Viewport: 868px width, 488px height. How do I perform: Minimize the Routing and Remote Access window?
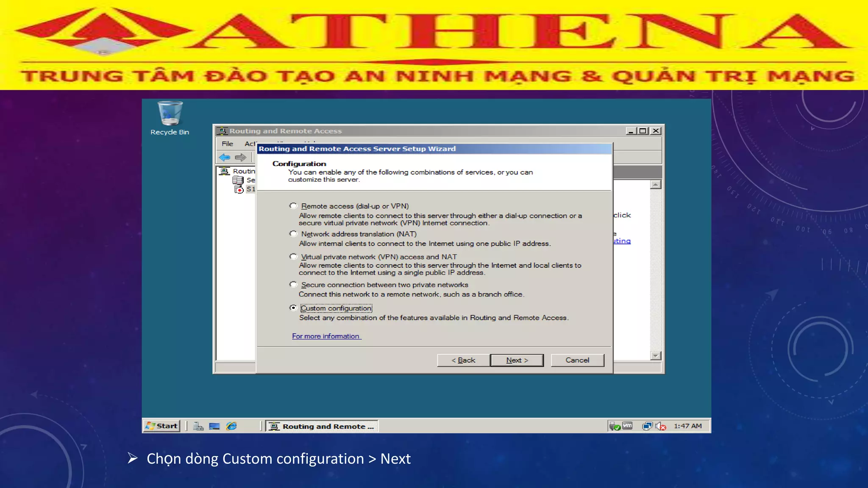631,131
